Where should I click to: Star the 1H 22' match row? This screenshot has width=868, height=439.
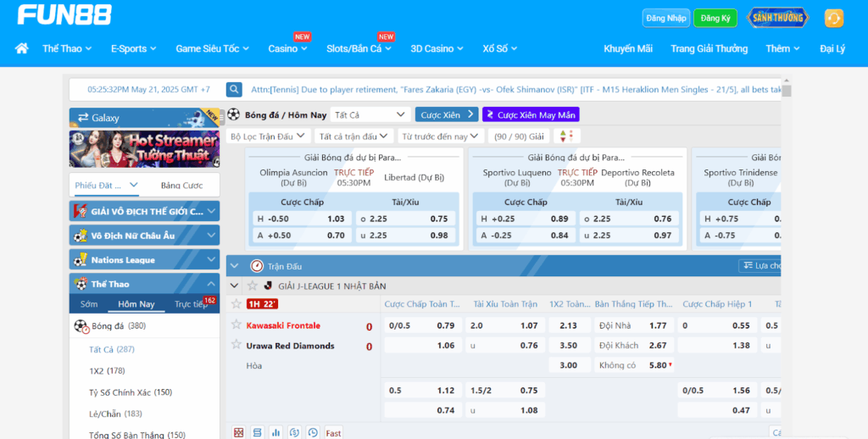236,304
